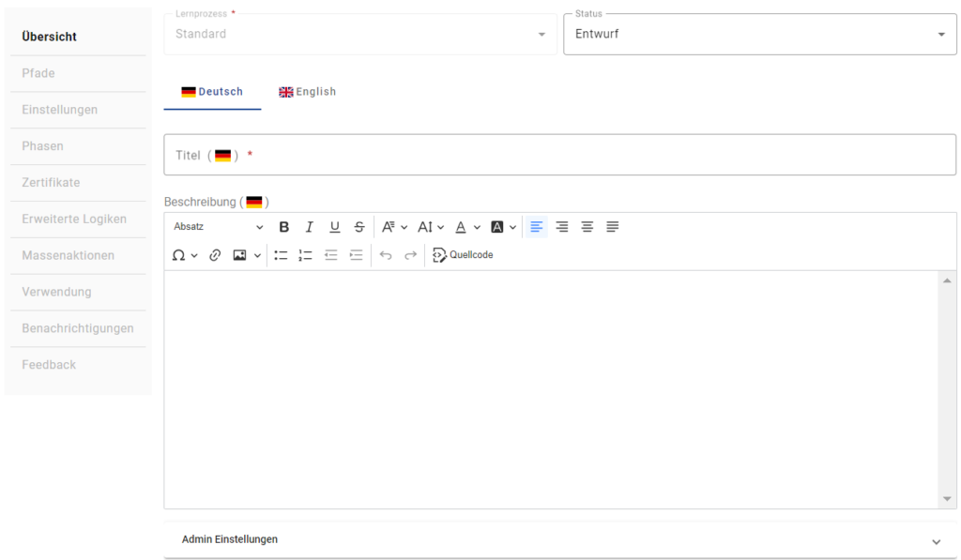Toggle underline formatting
The image size is (961, 560).
tap(335, 227)
